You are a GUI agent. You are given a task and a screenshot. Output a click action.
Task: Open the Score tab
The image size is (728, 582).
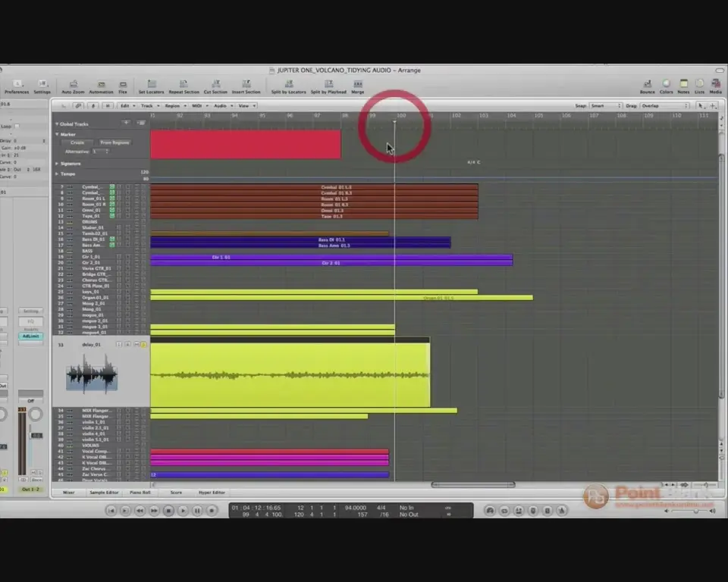176,493
